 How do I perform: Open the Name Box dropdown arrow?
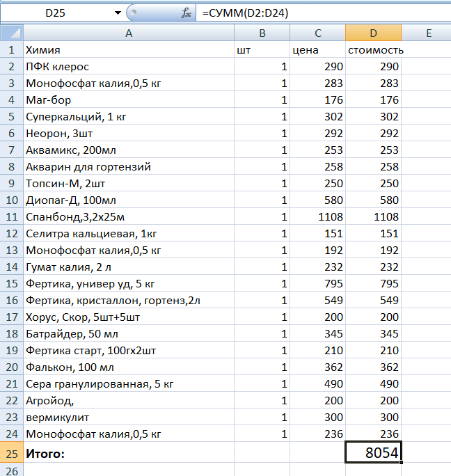click(118, 13)
